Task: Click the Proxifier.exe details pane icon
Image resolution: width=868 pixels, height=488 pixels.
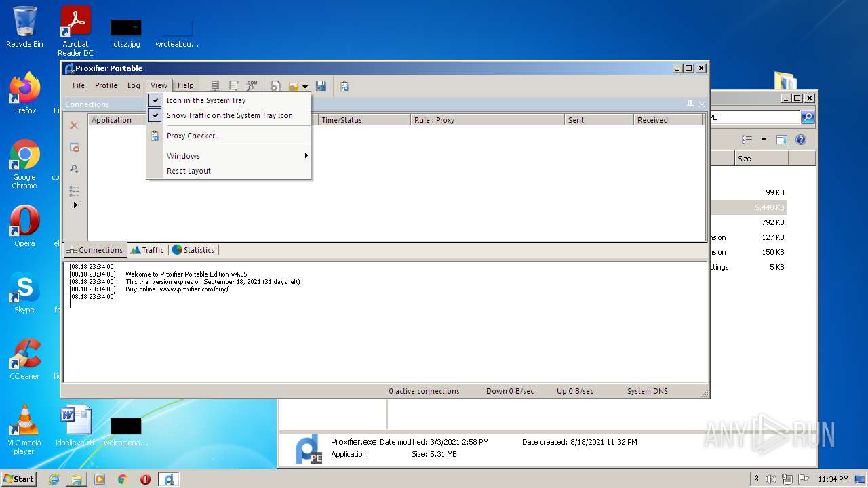Action: coord(309,449)
